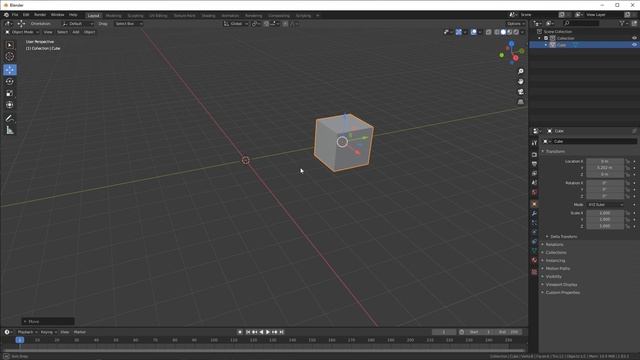Toggle viewport gizmos display

[x=459, y=32]
